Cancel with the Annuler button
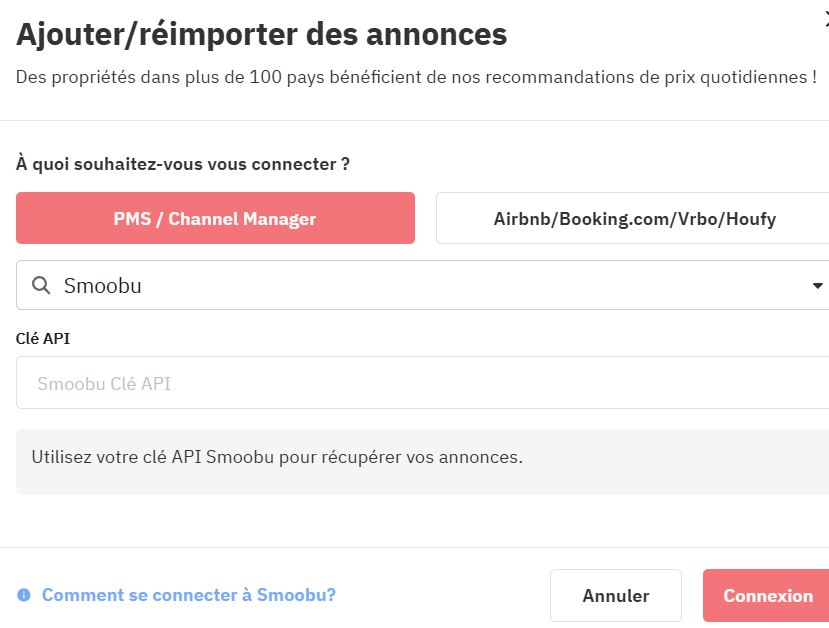The image size is (829, 628). coord(615,595)
